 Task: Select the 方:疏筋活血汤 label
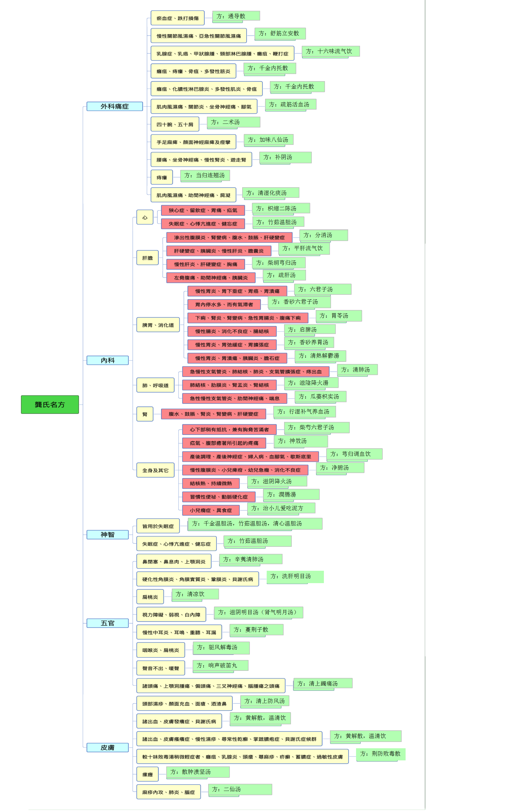[291, 104]
